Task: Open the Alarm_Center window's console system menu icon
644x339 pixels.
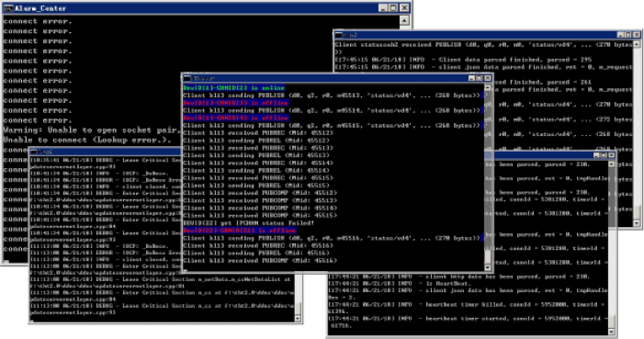Action: click(8, 8)
